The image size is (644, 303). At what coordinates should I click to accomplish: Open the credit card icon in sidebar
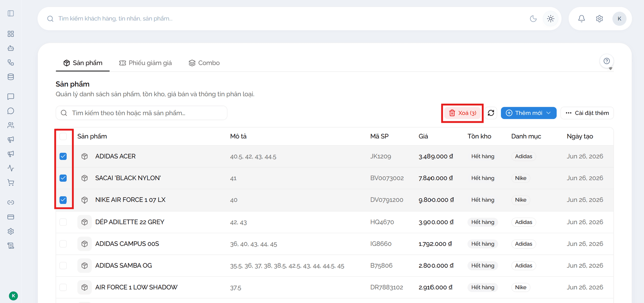(11, 217)
